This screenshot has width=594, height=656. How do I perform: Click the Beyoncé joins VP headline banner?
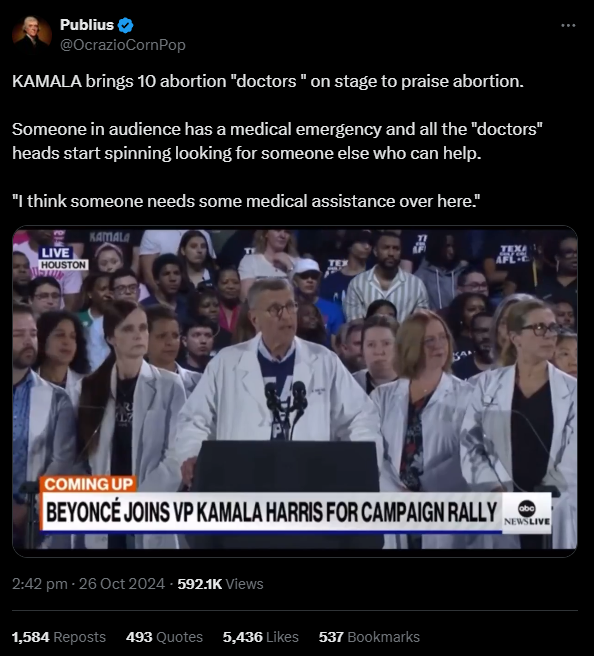coord(271,512)
